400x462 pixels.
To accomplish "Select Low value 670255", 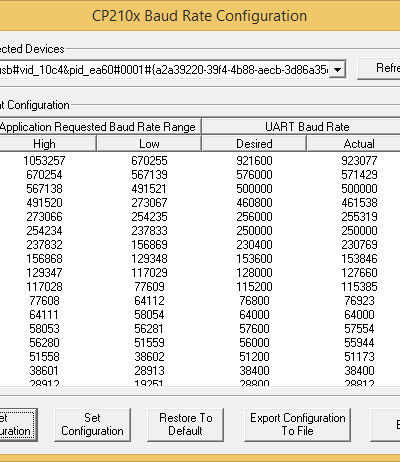I will (x=149, y=161).
